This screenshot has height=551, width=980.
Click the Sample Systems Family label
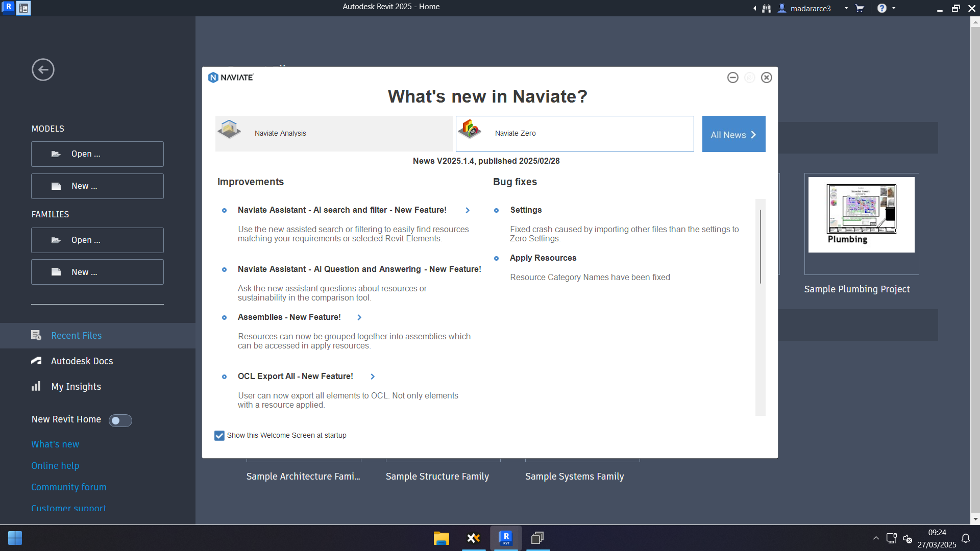575,477
